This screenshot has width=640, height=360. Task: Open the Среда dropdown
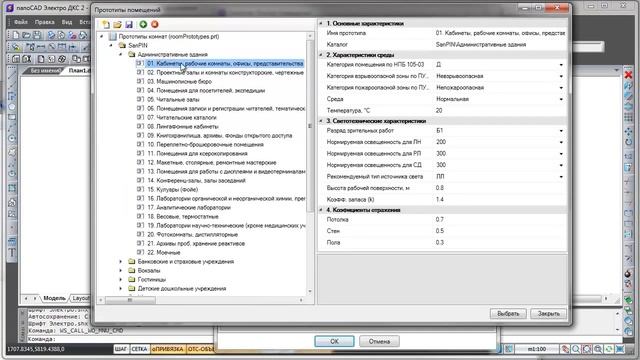561,99
